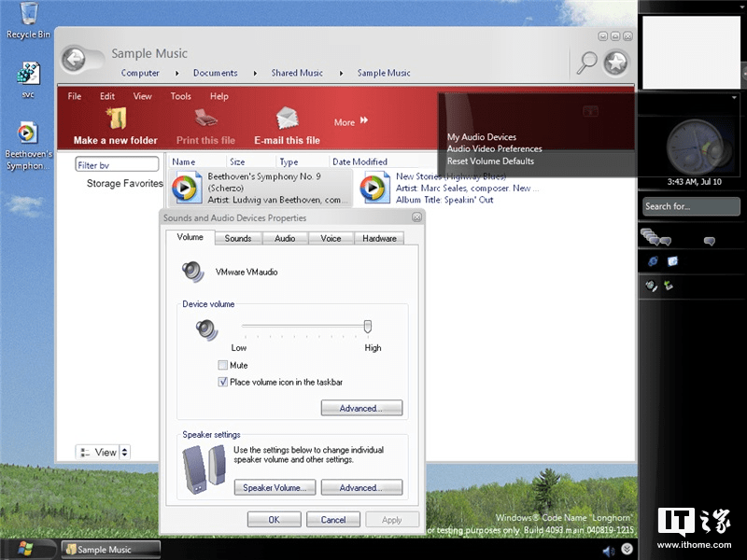Click the volume speaker icon in the taskbar
Screen dimensions: 747x560
click(x=608, y=550)
